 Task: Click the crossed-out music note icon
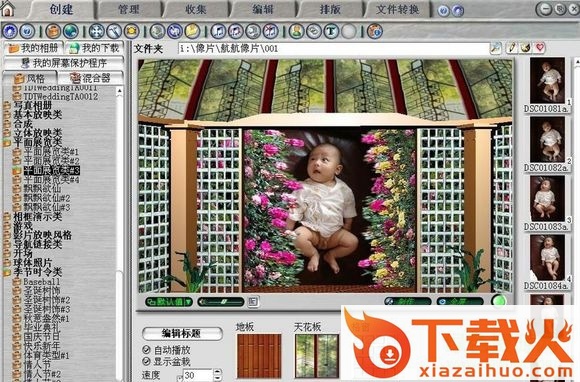coord(270,31)
